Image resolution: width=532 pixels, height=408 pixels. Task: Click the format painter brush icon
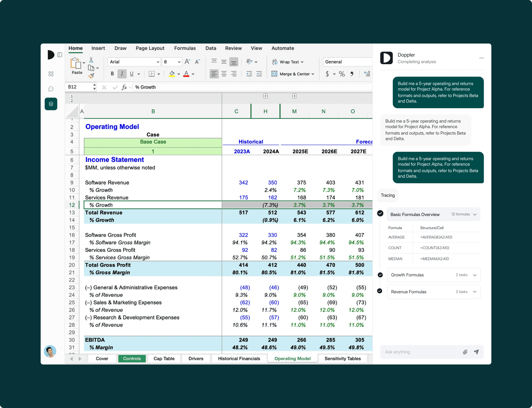tap(91, 76)
